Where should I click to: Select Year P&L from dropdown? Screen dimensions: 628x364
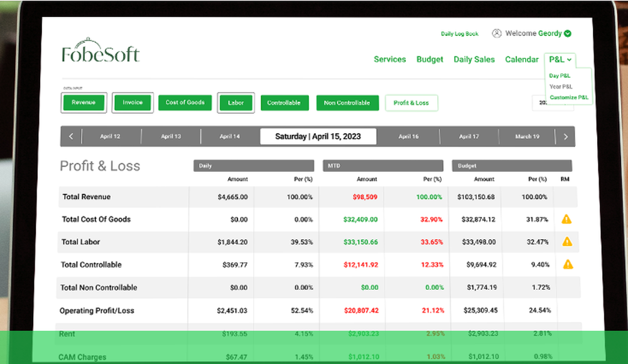click(x=561, y=87)
